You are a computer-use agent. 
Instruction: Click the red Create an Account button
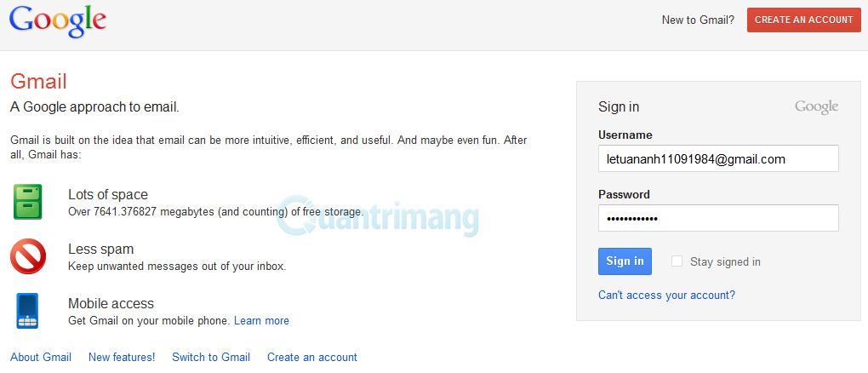click(x=804, y=20)
